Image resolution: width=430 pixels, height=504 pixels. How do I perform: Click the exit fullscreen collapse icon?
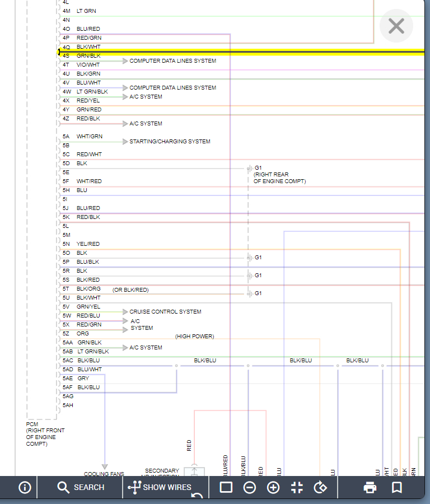(x=297, y=487)
